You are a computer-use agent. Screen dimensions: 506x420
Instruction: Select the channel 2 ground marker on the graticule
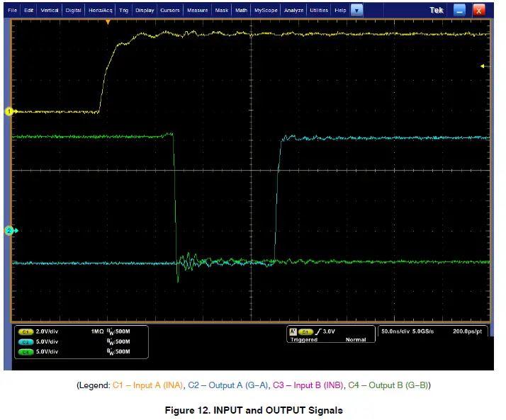click(x=10, y=231)
